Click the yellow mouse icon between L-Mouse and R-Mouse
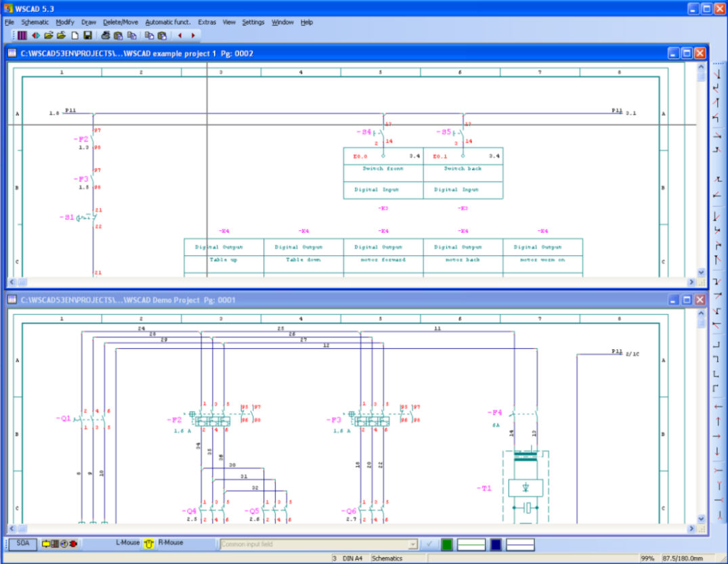 (148, 544)
